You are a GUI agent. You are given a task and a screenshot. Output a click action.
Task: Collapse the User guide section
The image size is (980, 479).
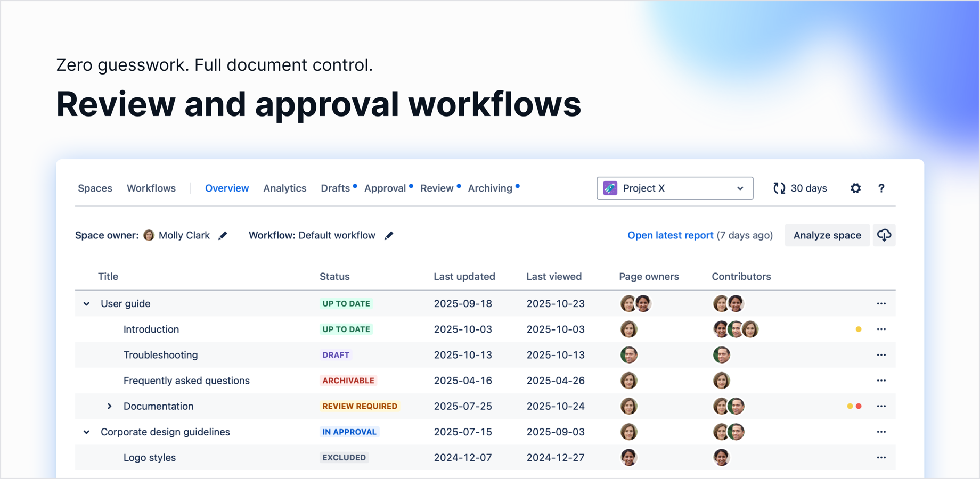point(86,303)
